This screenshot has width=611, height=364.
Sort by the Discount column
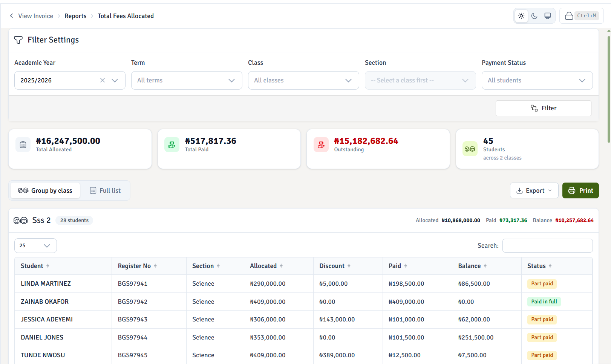[x=348, y=266]
